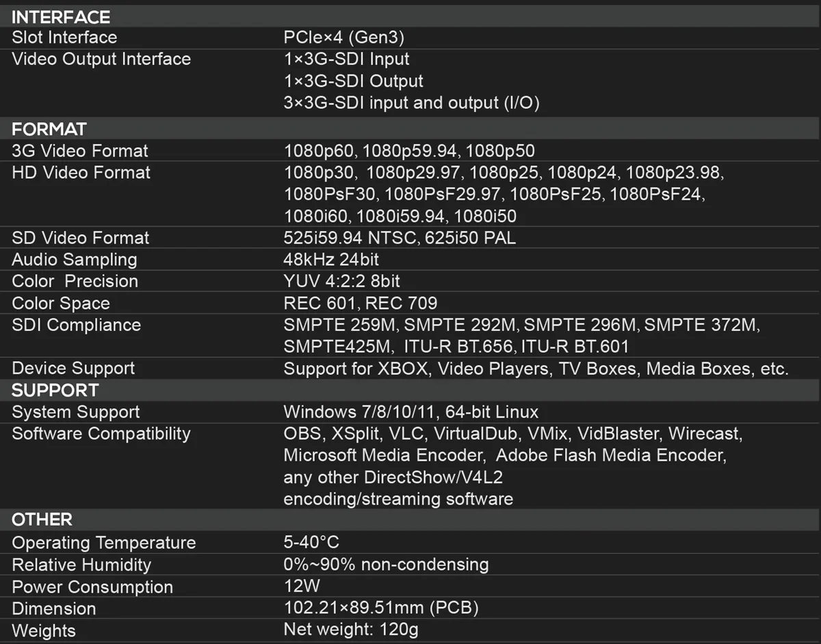Select the Slot Interface label
This screenshot has width=821, height=644.
point(64,38)
